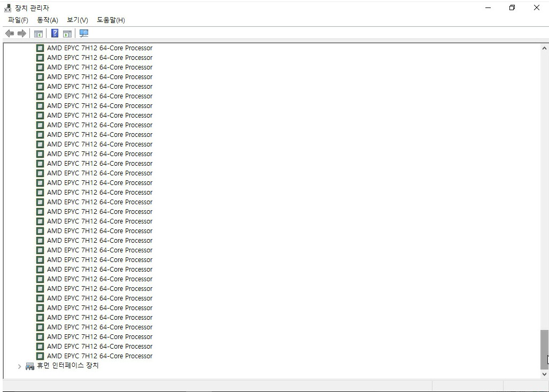Go back with the left arrow toolbar icon
Viewport: 549px width, 392px height.
point(10,34)
